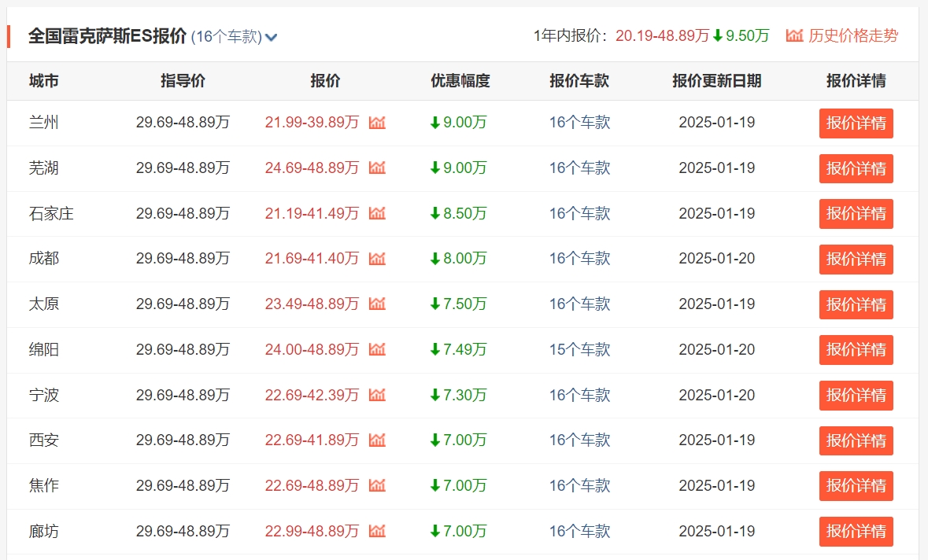Viewport: 928px width, 560px height.
Task: Open 15个车款 link in 绵阳 row
Action: click(579, 349)
